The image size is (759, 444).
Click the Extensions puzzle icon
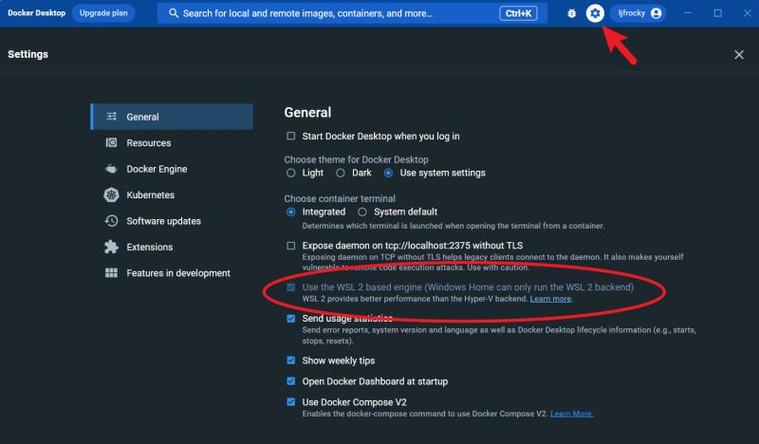point(111,247)
